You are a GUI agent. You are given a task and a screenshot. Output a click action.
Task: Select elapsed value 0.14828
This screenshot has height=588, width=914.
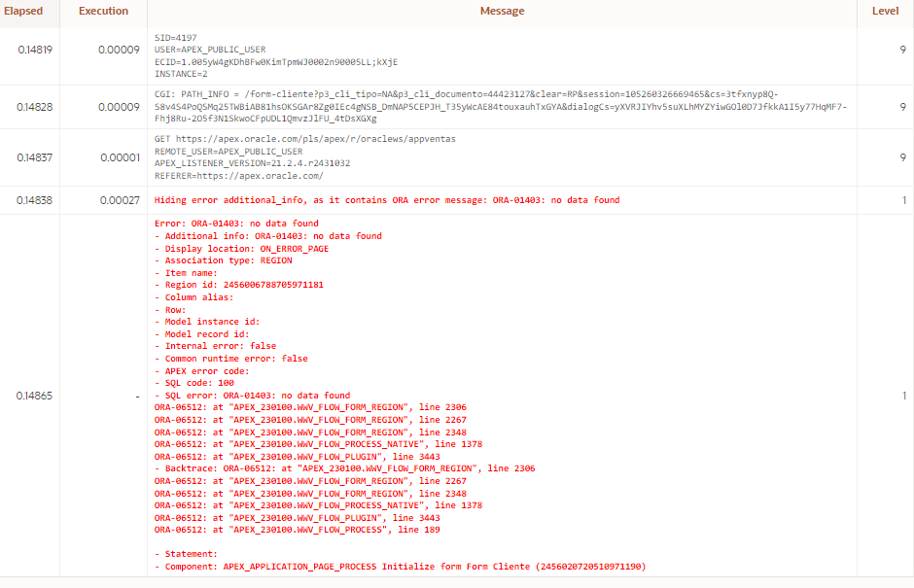pyautogui.click(x=34, y=107)
